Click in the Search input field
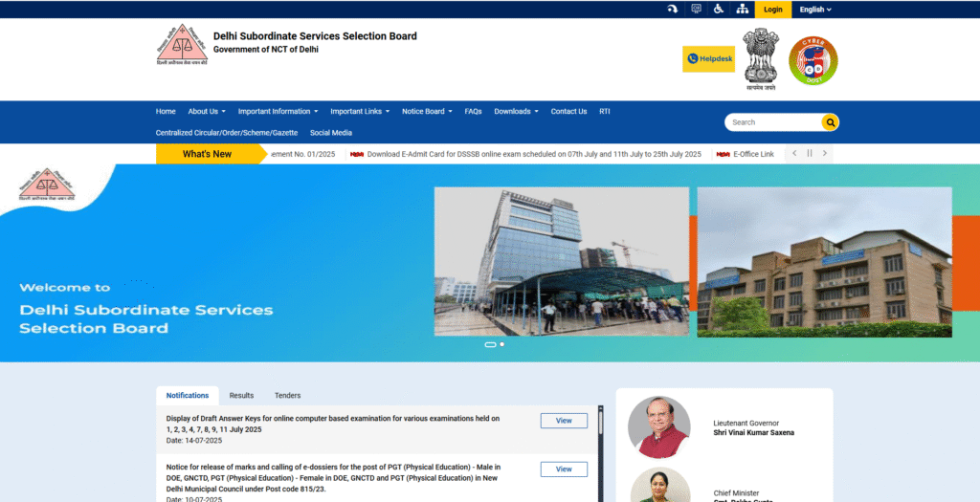The width and height of the screenshot is (980, 502). click(773, 122)
